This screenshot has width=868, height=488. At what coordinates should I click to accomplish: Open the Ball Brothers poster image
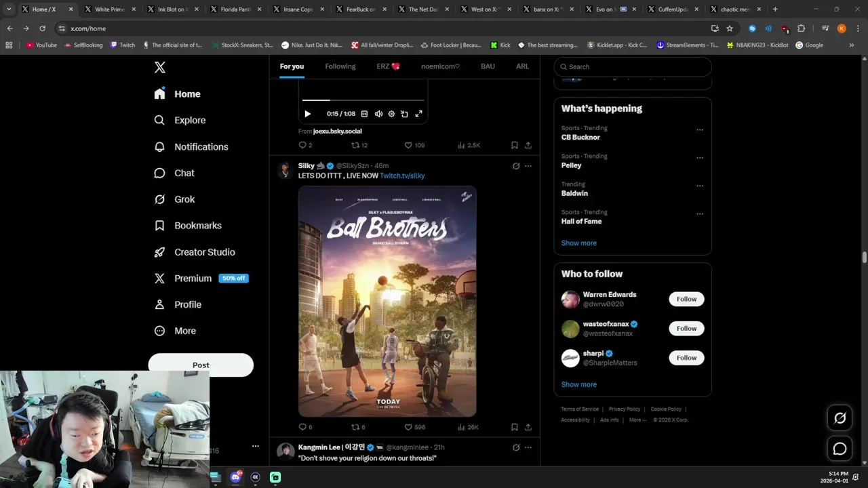[387, 301]
